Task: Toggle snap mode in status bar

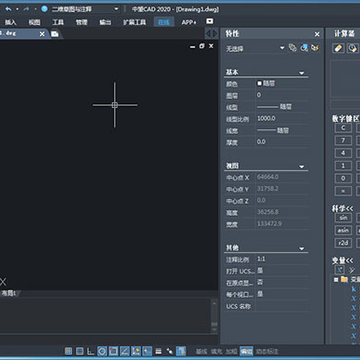Action: [x=68, y=351]
